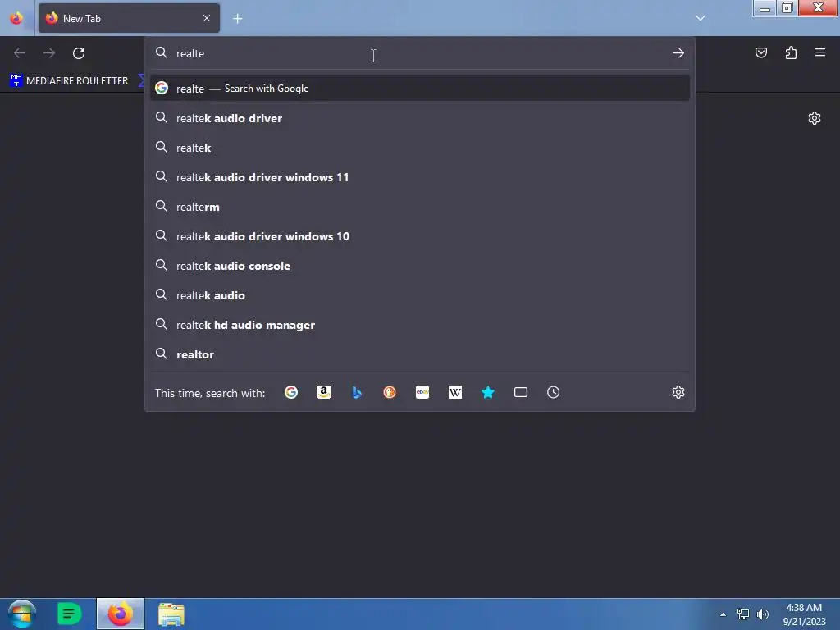Viewport: 840px width, 630px height.
Task: Choose 'realte — Search with Google' result
Action: [420, 89]
